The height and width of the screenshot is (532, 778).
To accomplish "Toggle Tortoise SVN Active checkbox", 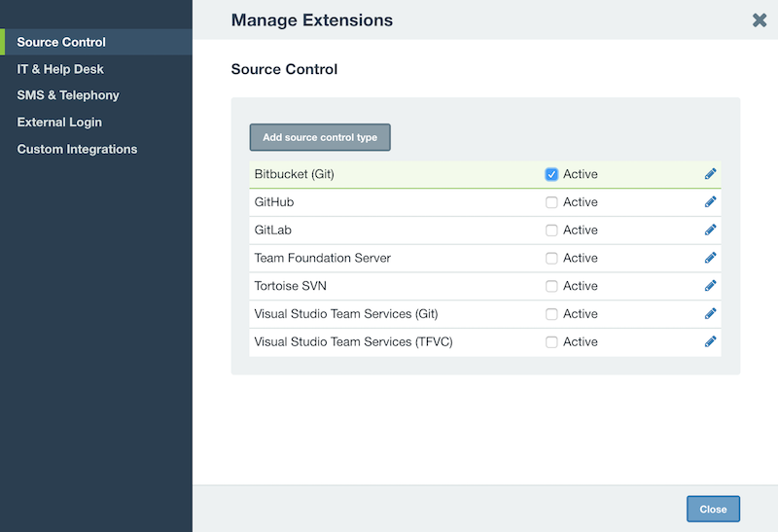I will point(551,286).
